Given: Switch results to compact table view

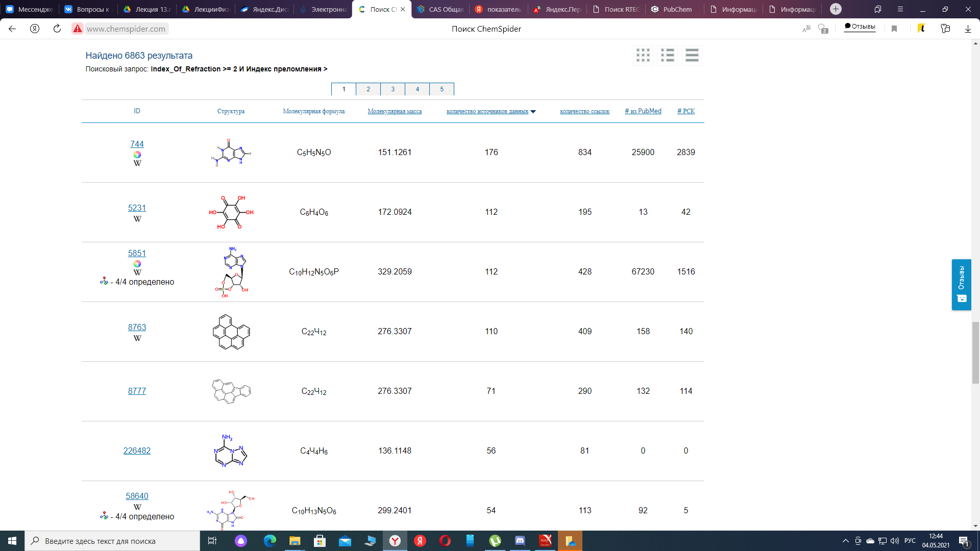Looking at the screenshot, I should [x=692, y=55].
